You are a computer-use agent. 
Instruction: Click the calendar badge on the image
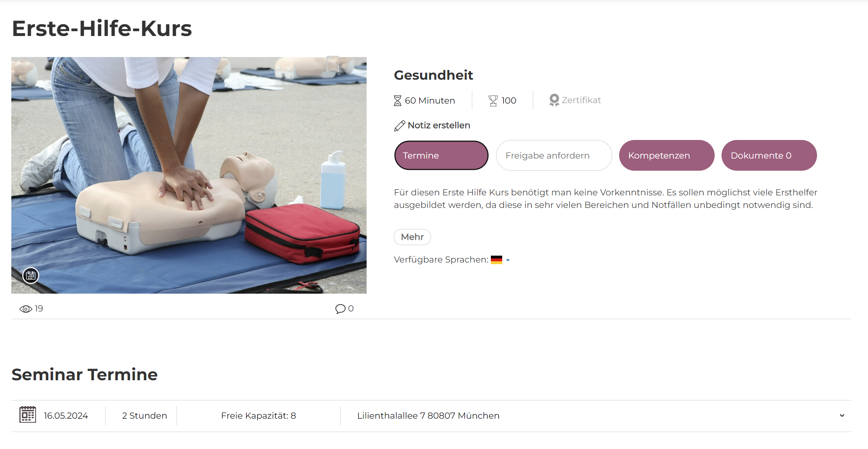tap(31, 276)
